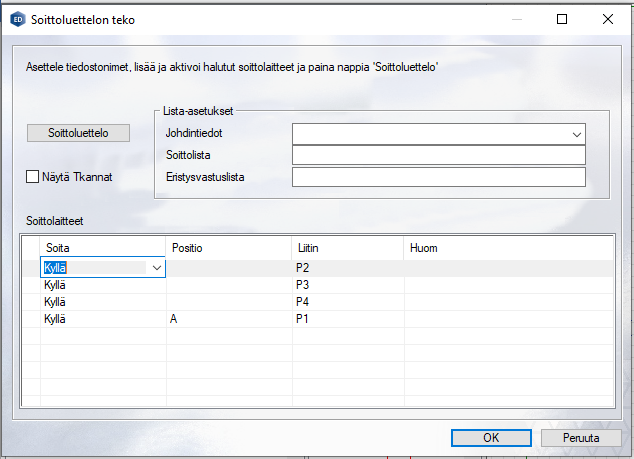The image size is (634, 459).
Task: Click the Positio column header
Action: click(228, 247)
